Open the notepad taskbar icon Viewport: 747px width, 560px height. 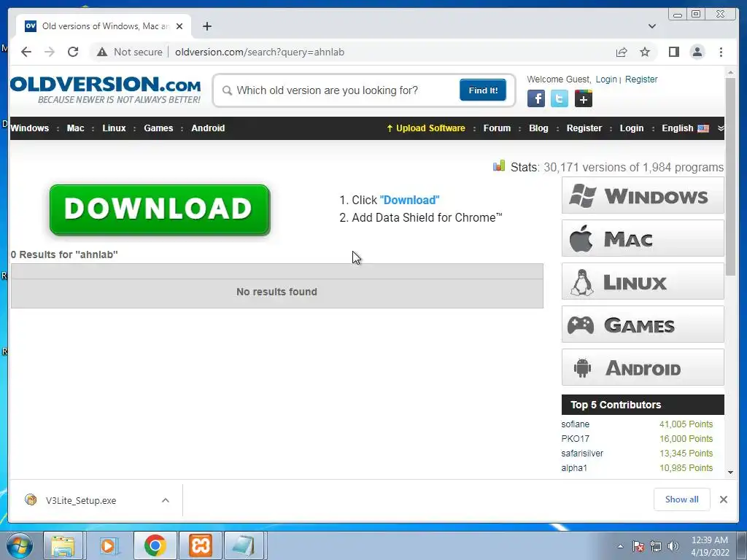244,545
